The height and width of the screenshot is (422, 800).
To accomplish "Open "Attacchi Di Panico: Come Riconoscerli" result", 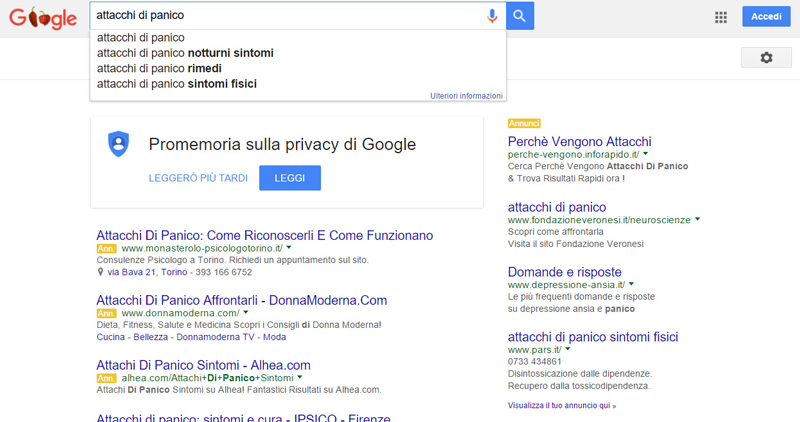I will (x=265, y=235).
